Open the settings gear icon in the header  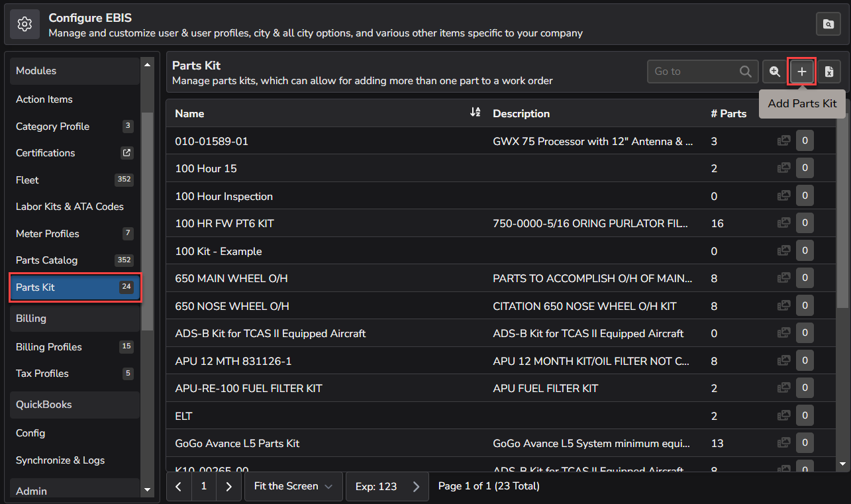25,24
